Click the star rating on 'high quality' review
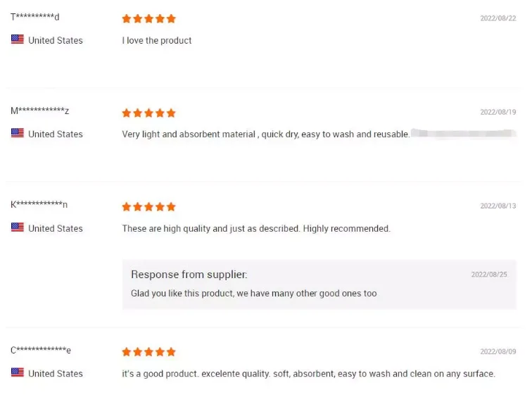This screenshot has height=395, width=532. [148, 206]
